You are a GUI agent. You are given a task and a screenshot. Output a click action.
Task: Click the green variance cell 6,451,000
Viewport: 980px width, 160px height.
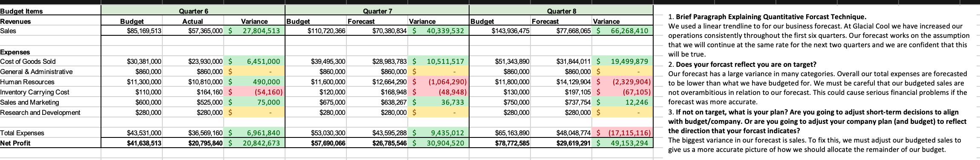tap(254, 62)
